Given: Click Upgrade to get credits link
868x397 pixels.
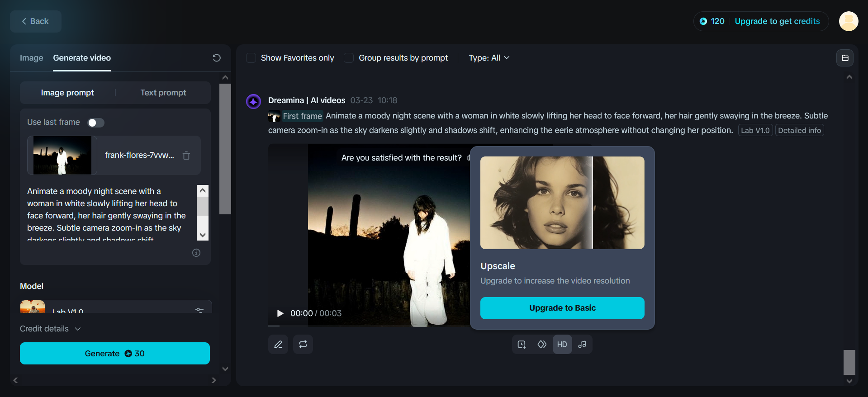Looking at the screenshot, I should pyautogui.click(x=777, y=21).
